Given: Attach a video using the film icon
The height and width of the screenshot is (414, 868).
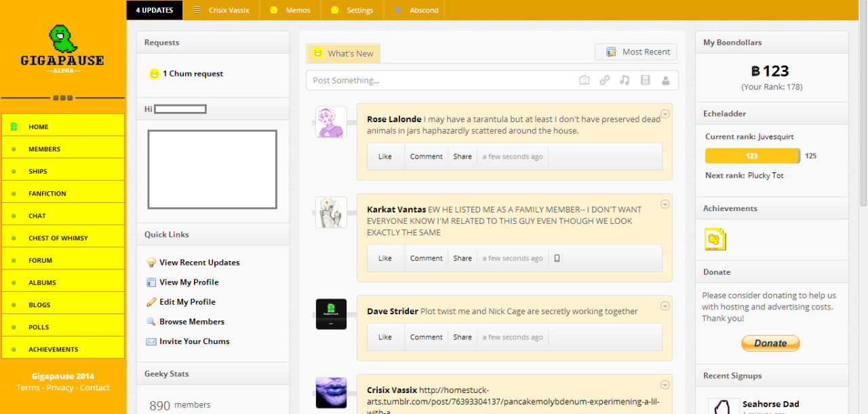Looking at the screenshot, I should pyautogui.click(x=645, y=80).
